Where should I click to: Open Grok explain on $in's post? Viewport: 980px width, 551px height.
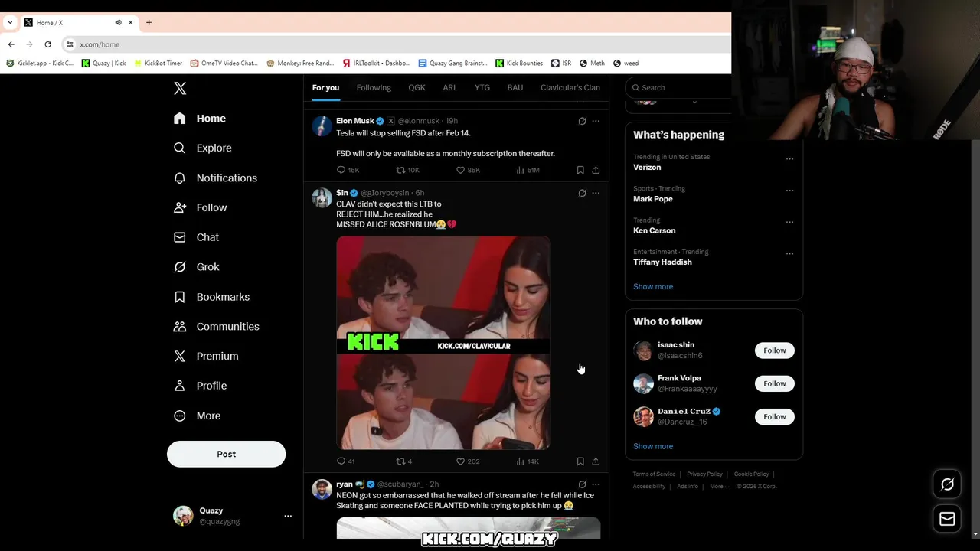(x=582, y=193)
